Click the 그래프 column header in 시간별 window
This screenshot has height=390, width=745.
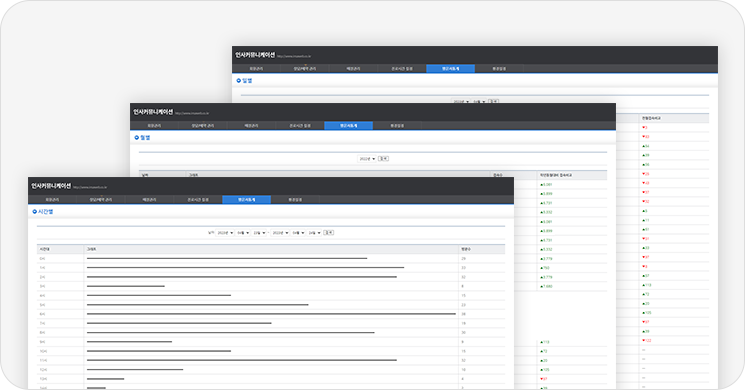point(91,249)
